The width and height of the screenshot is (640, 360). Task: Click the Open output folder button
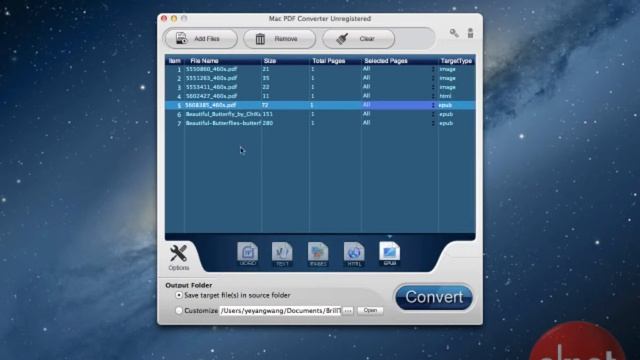[370, 311]
